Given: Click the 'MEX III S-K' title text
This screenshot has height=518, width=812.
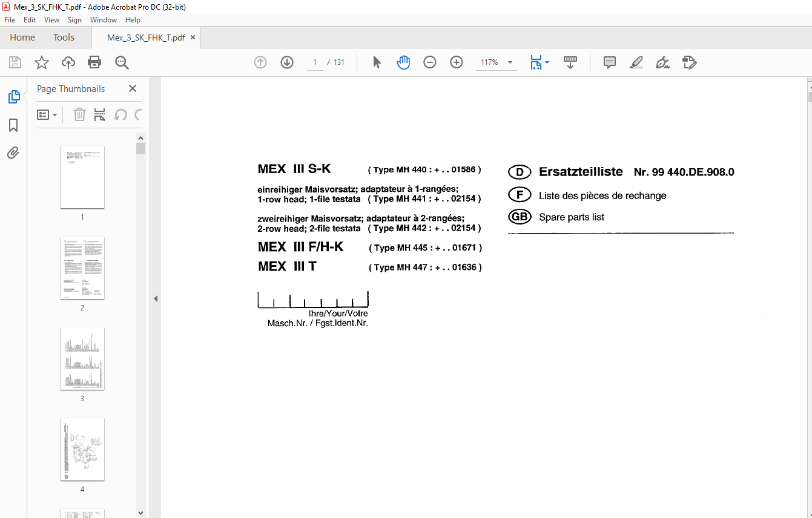Looking at the screenshot, I should pyautogui.click(x=294, y=169).
